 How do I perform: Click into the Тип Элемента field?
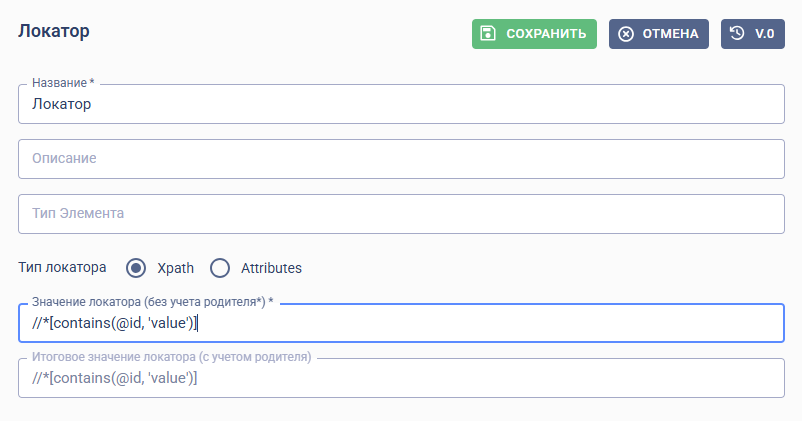coord(401,213)
